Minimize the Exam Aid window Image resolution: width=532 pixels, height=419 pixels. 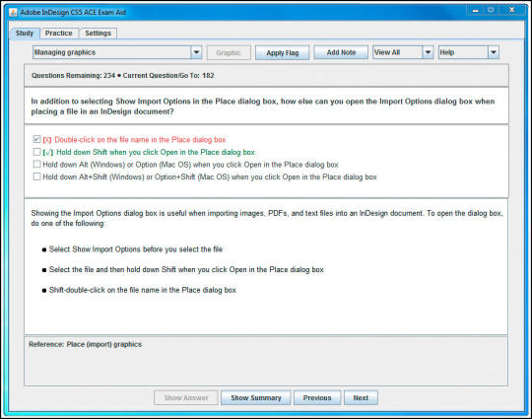[475, 11]
